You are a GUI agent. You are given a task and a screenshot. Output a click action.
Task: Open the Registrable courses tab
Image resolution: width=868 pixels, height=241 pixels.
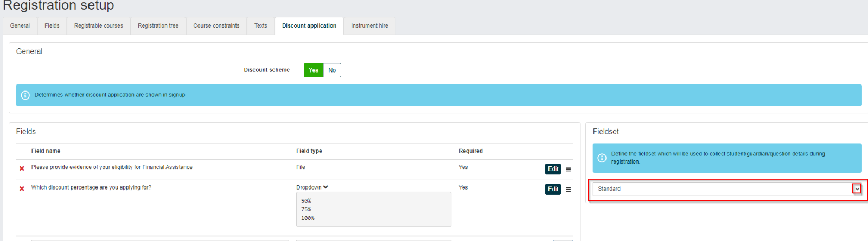[x=99, y=26]
